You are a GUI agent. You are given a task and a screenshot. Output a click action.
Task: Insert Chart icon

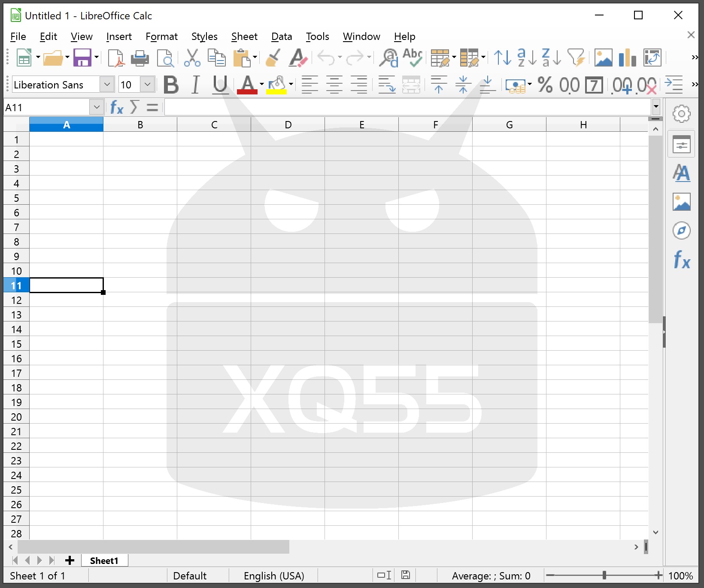click(x=628, y=58)
